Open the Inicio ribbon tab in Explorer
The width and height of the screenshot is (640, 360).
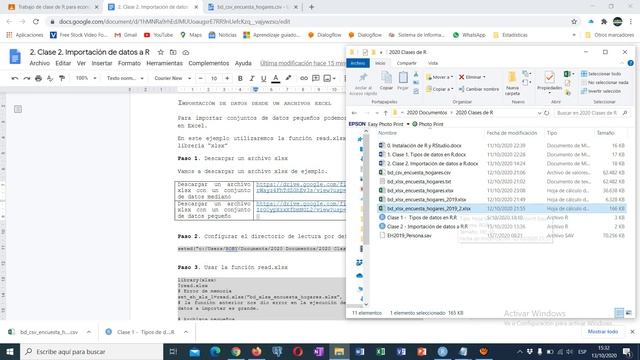(x=380, y=63)
